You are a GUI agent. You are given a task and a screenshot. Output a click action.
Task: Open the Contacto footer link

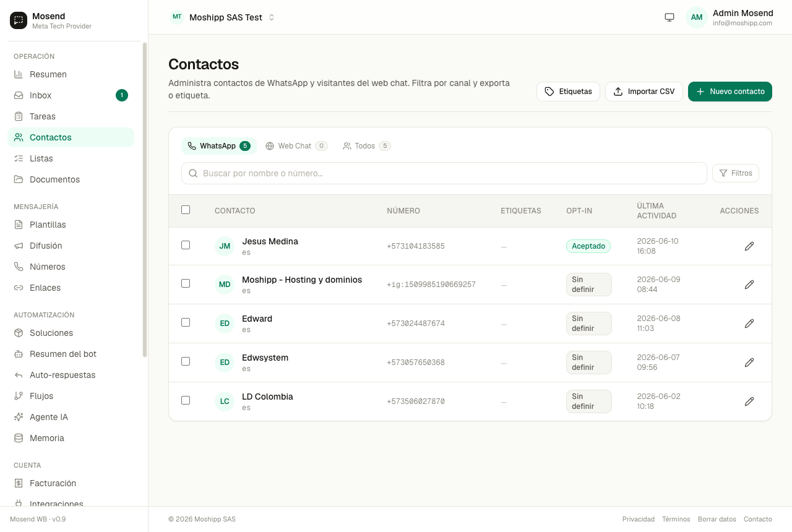758,519
